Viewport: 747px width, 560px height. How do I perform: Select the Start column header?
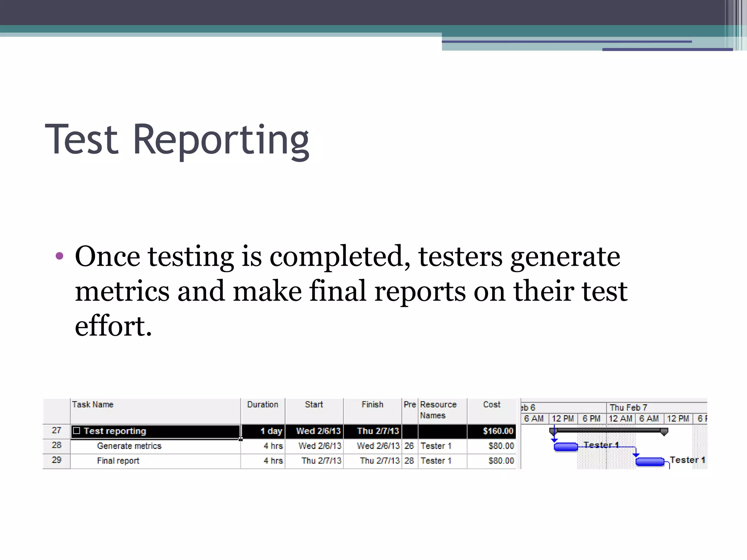314,411
